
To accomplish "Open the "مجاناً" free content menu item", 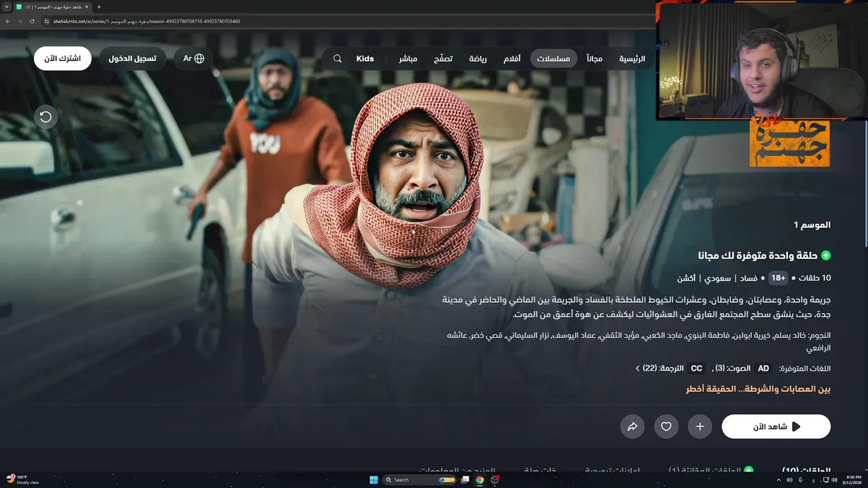I will [595, 59].
